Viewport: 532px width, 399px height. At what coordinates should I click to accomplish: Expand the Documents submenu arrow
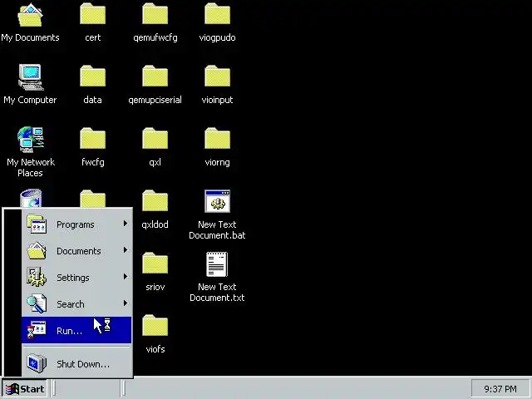click(126, 250)
